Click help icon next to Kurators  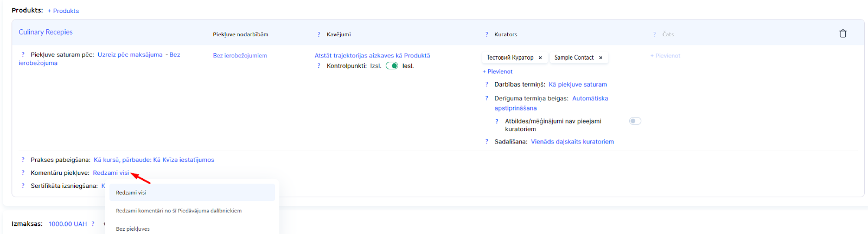487,35
